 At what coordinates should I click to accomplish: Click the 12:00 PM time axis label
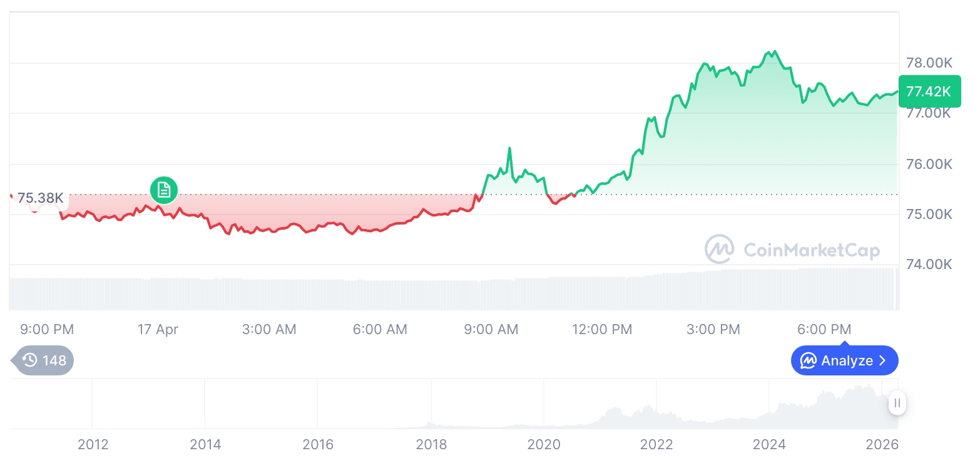pos(601,329)
